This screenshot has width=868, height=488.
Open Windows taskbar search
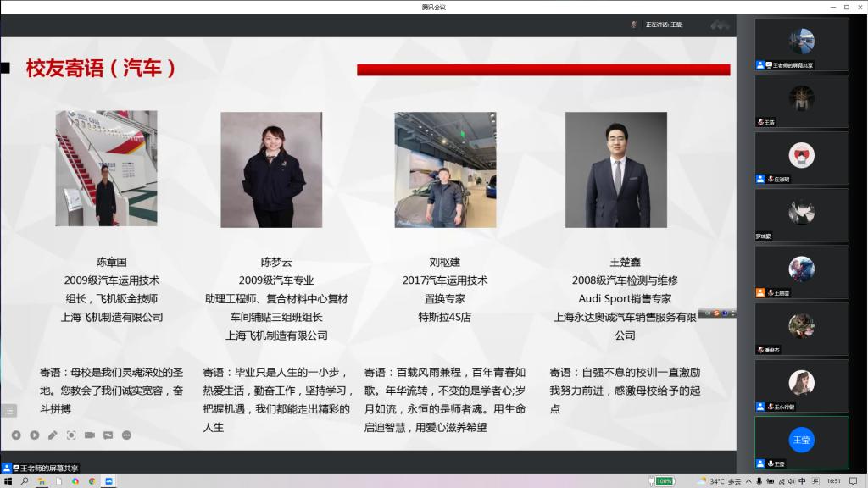pyautogui.click(x=25, y=481)
